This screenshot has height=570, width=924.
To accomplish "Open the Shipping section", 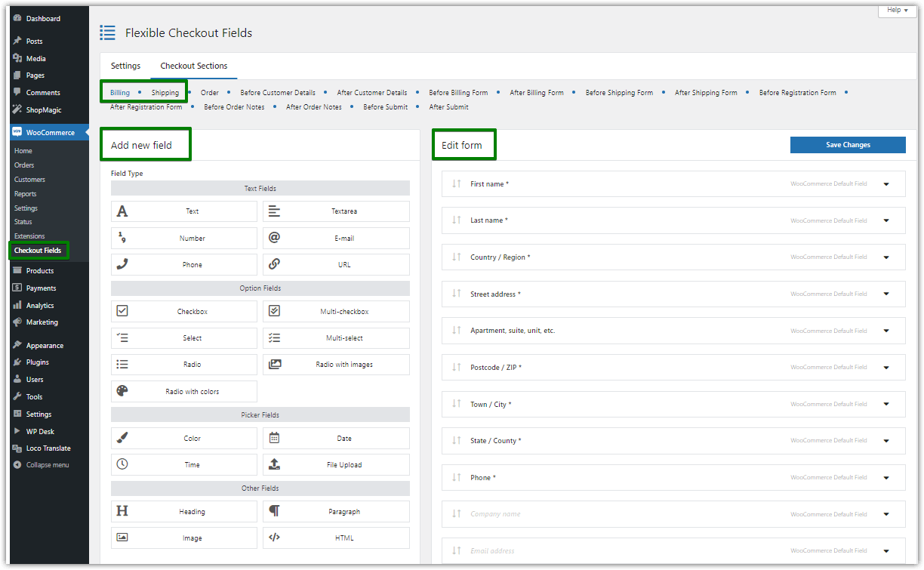I will coord(165,93).
